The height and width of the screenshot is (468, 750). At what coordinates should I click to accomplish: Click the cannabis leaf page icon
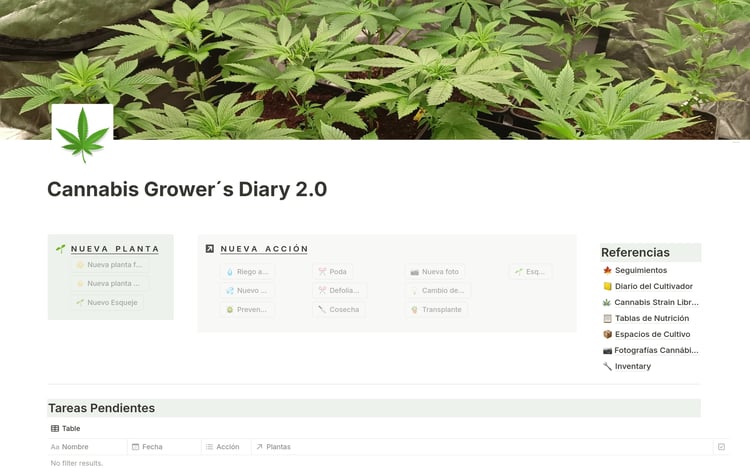(x=82, y=134)
